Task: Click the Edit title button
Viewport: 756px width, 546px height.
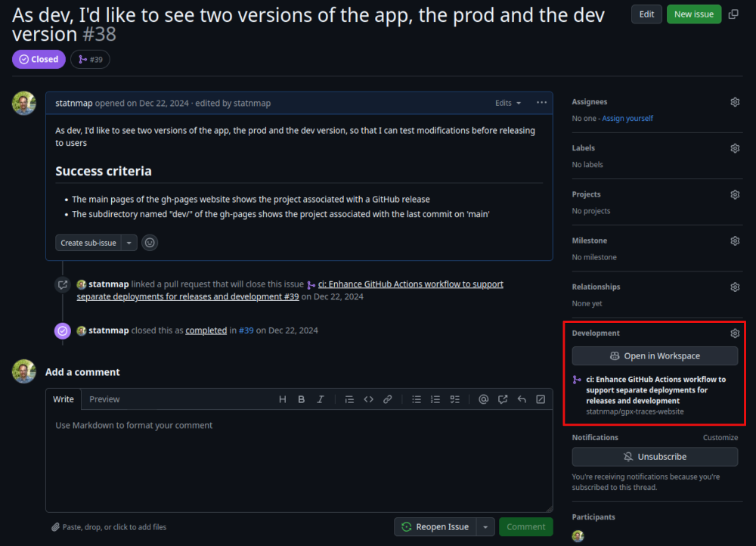Action: click(x=646, y=14)
